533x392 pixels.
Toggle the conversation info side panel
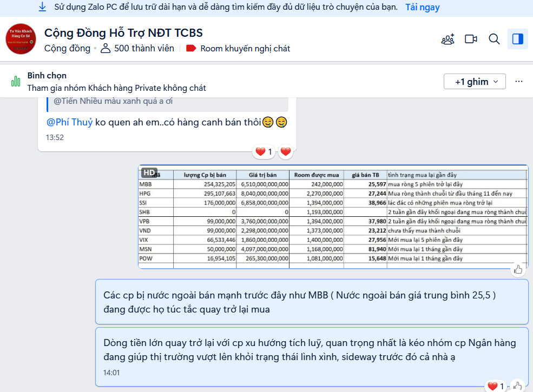click(517, 39)
